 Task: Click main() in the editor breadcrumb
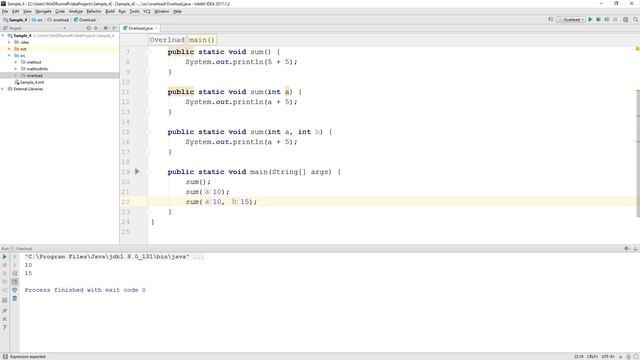point(201,40)
